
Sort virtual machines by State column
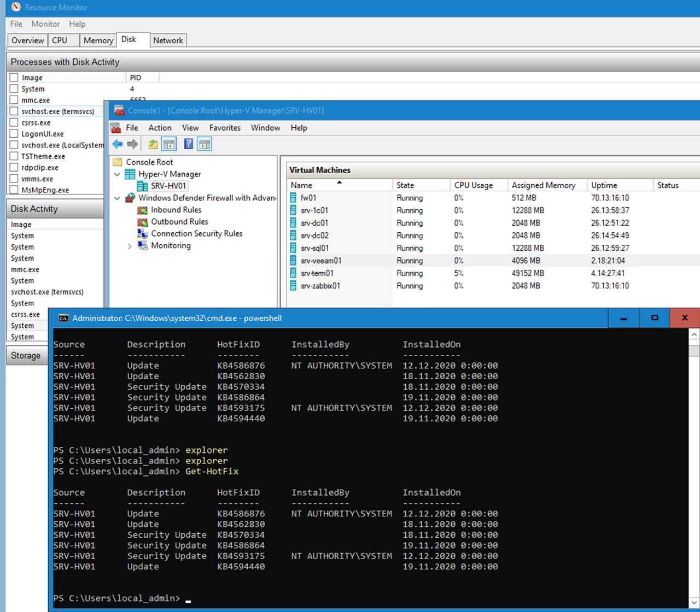pos(421,185)
